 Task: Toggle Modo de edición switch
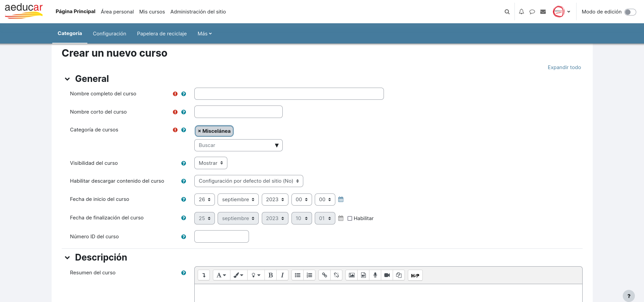630,12
